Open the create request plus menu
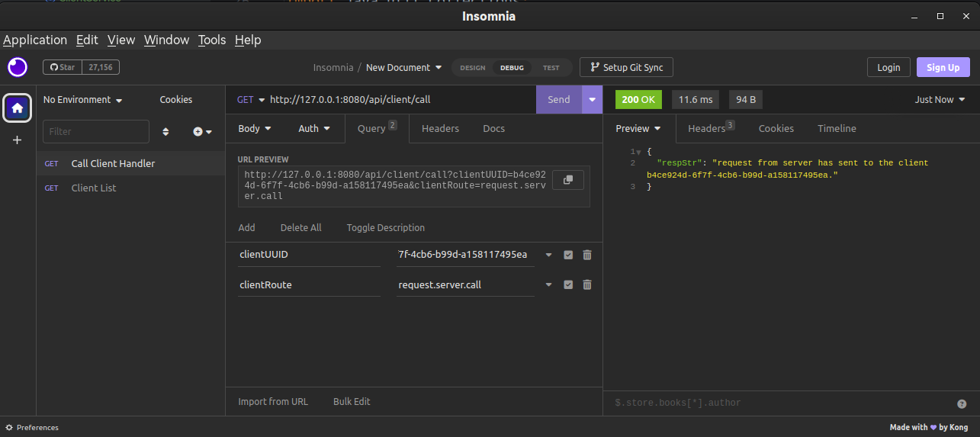 point(202,131)
